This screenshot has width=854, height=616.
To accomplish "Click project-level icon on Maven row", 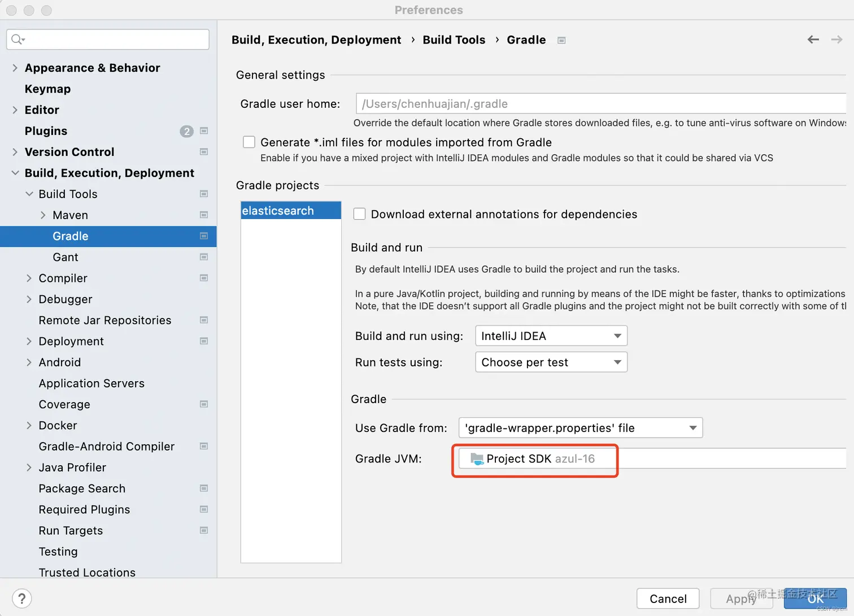I will click(204, 215).
